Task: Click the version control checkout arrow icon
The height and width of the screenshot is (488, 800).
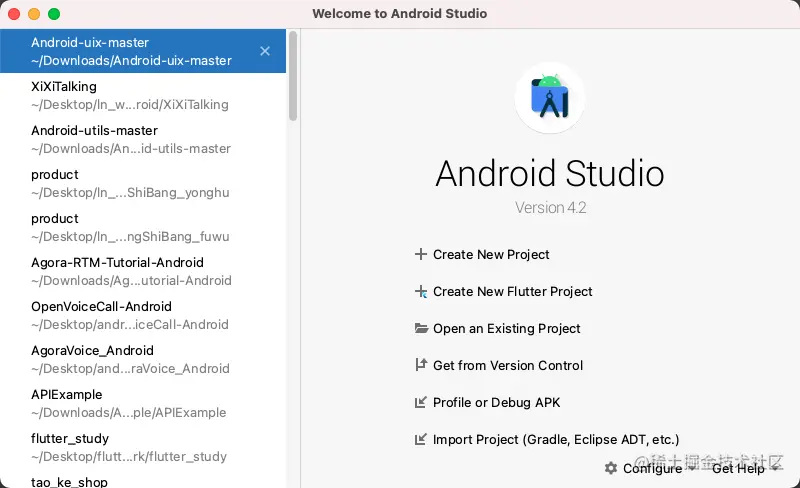Action: click(420, 365)
